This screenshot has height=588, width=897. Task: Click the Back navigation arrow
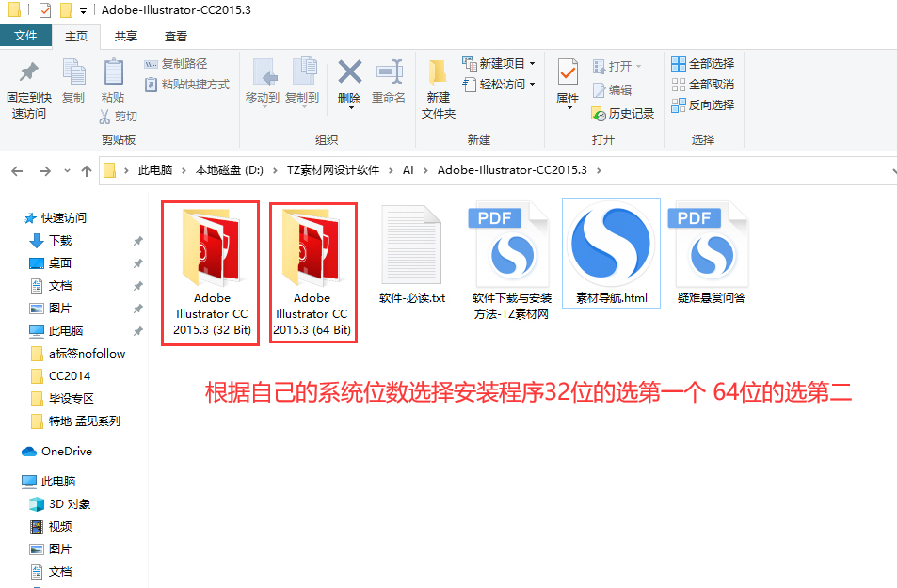(17, 170)
